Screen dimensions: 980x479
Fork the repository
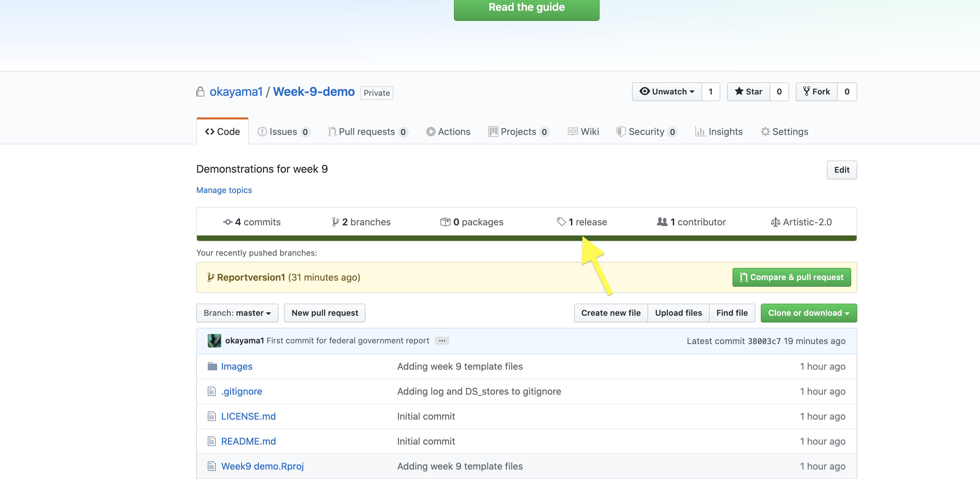click(816, 92)
